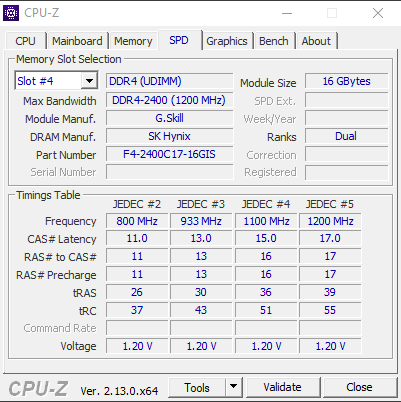Image resolution: width=401 pixels, height=402 pixels.
Task: Click the DDR4 (UDIMM) memory type field
Action: [x=169, y=81]
